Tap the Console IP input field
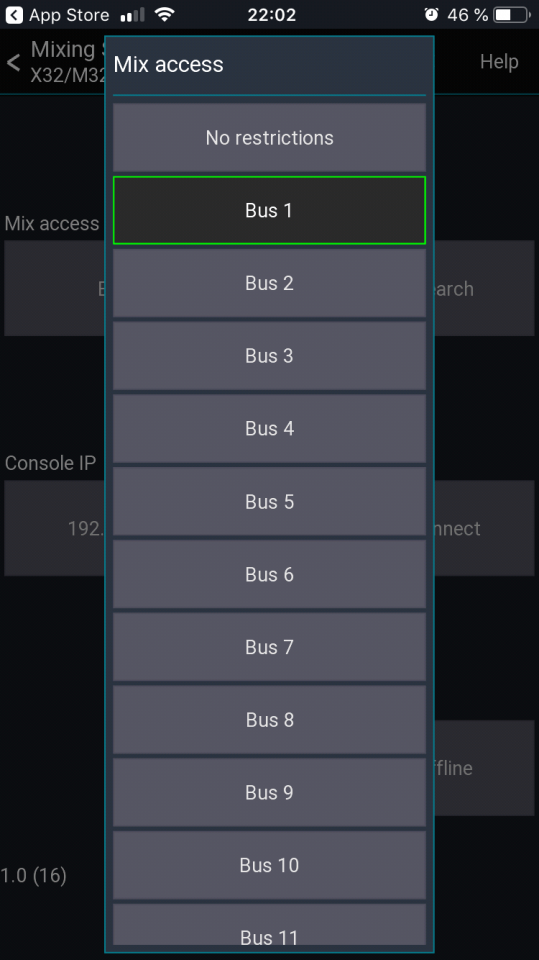 pos(55,528)
